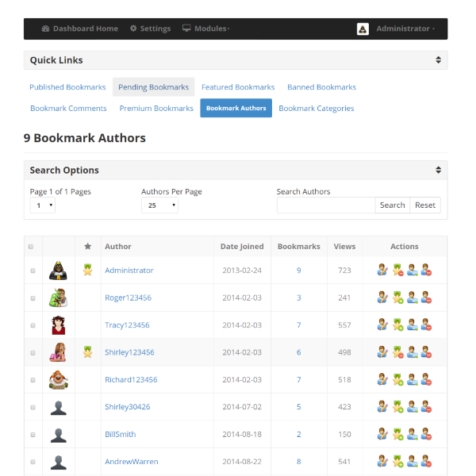Viewport: 476px width, 476px height.
Task: Check the Administrator row checkbox
Action: [x=33, y=271]
